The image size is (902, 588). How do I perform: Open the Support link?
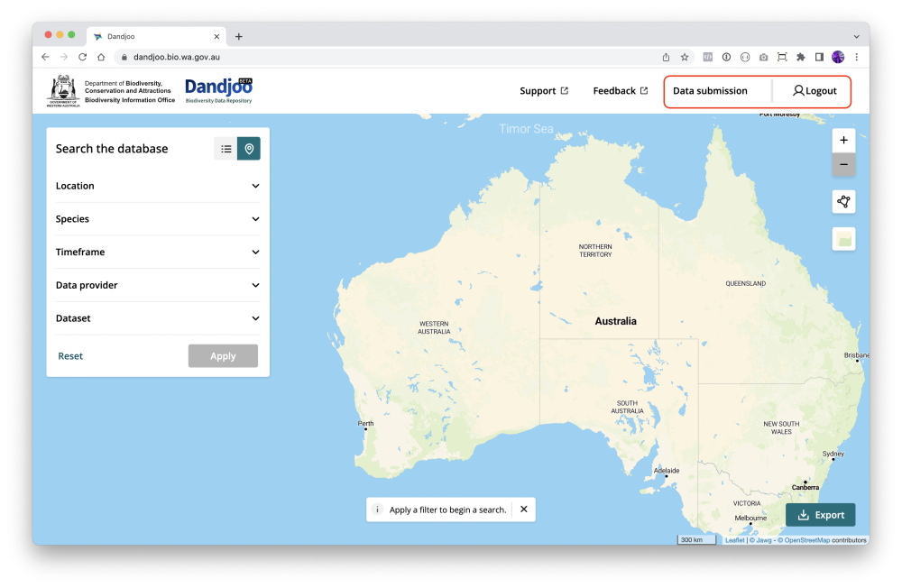point(544,91)
